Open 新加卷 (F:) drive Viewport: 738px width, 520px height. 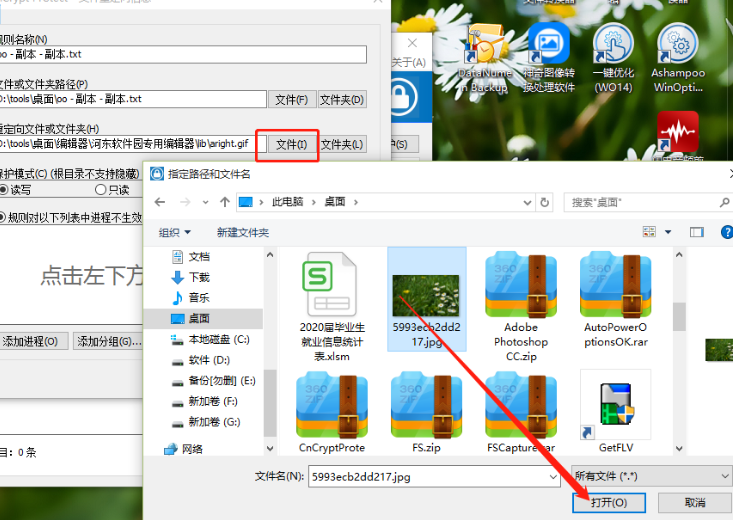[204, 401]
